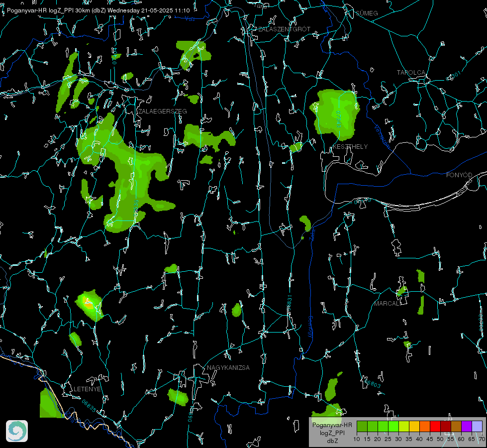Select the 45-50 dBZ bright red swatch
487x448 pixels.
435,426
